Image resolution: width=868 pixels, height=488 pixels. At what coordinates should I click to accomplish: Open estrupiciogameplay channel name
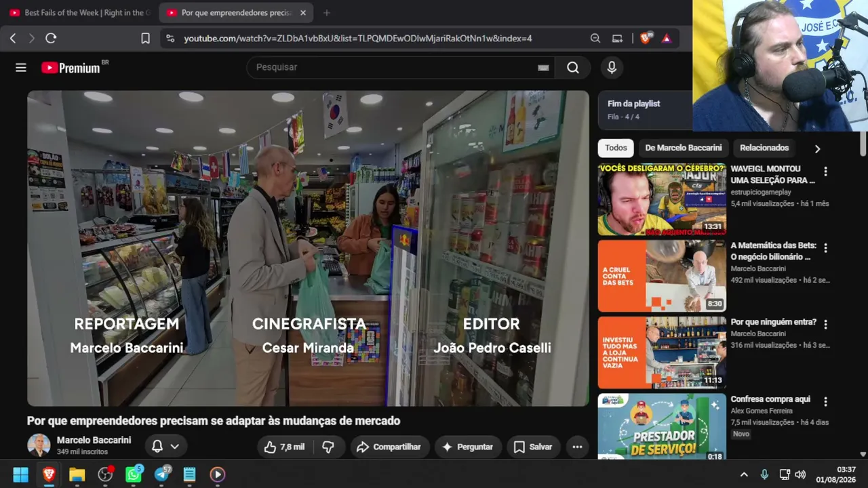point(761,192)
